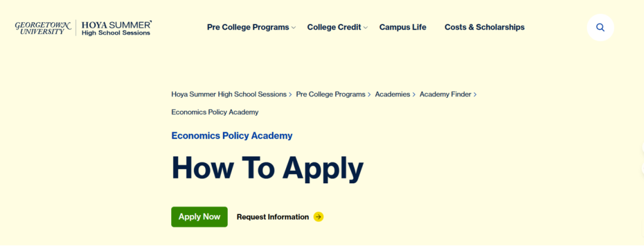Image resolution: width=644 pixels, height=249 pixels.
Task: Click the blue Economics Policy Academy subtitle
Action: (232, 136)
